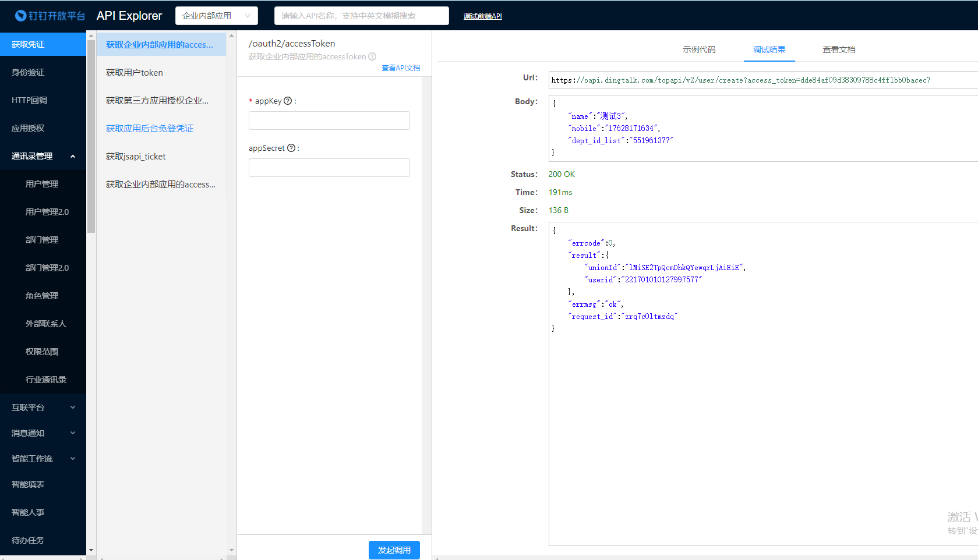
Task: Open 部门管理 submenu item
Action: 43,240
